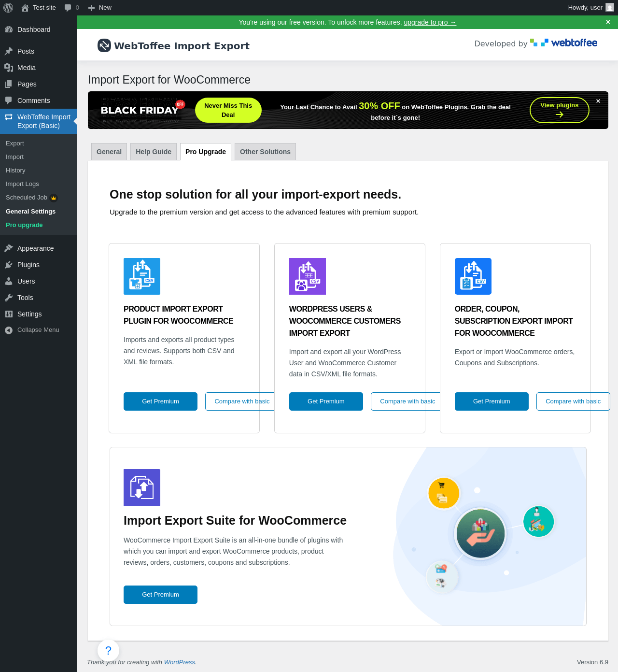Click the Comments sidebar icon
Image resolution: width=618 pixels, height=672 pixels.
click(9, 100)
